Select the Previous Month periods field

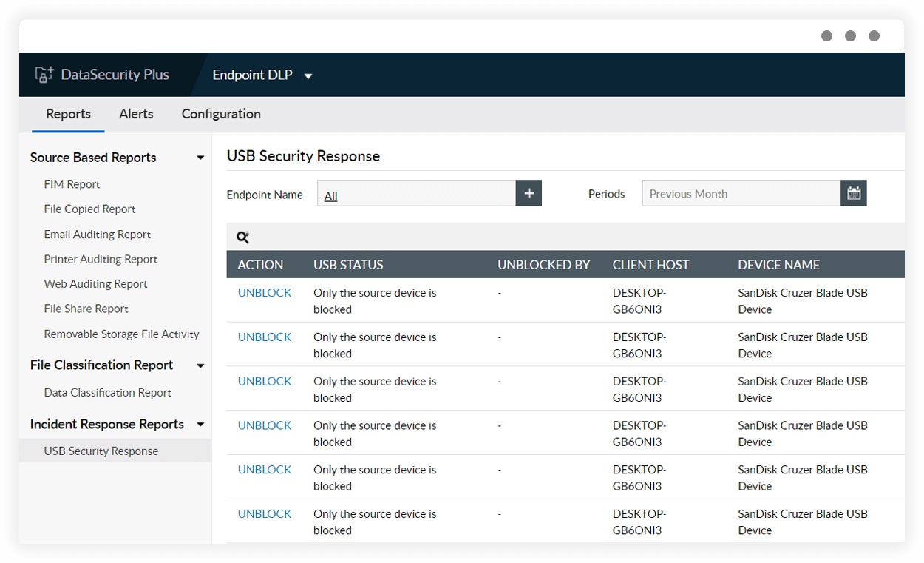739,193
